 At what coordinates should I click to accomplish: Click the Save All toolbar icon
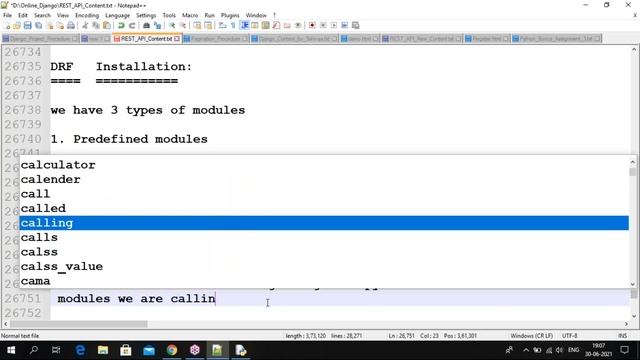[x=38, y=25]
